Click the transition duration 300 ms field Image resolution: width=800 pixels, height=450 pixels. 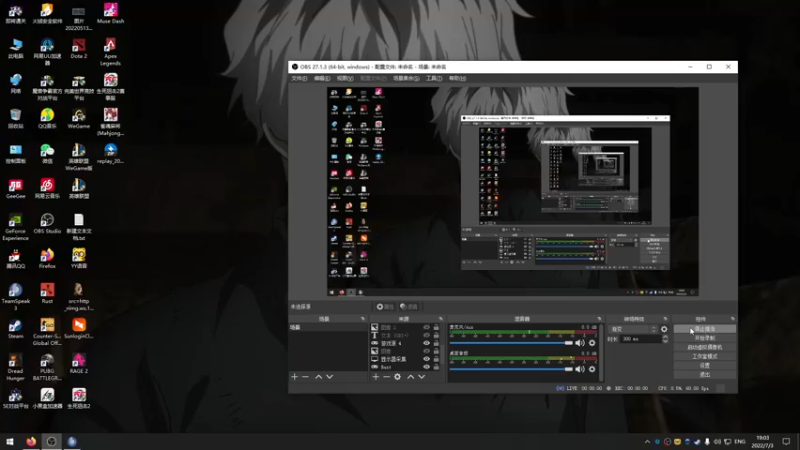pos(641,339)
